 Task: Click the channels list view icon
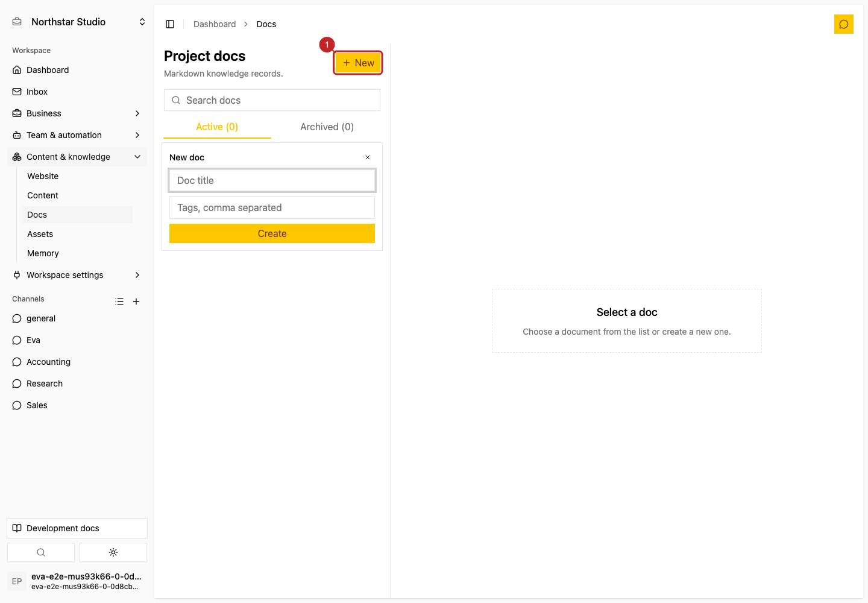[x=119, y=301]
